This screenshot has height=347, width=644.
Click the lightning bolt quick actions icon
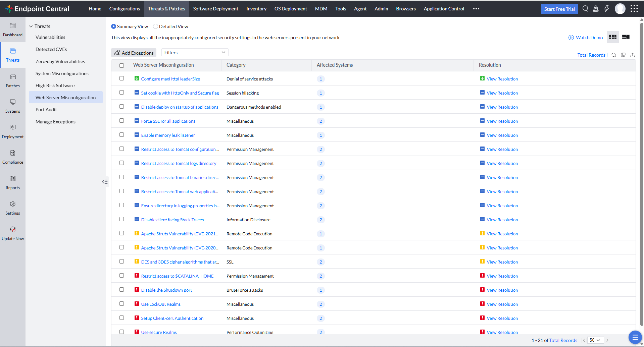[x=607, y=9]
